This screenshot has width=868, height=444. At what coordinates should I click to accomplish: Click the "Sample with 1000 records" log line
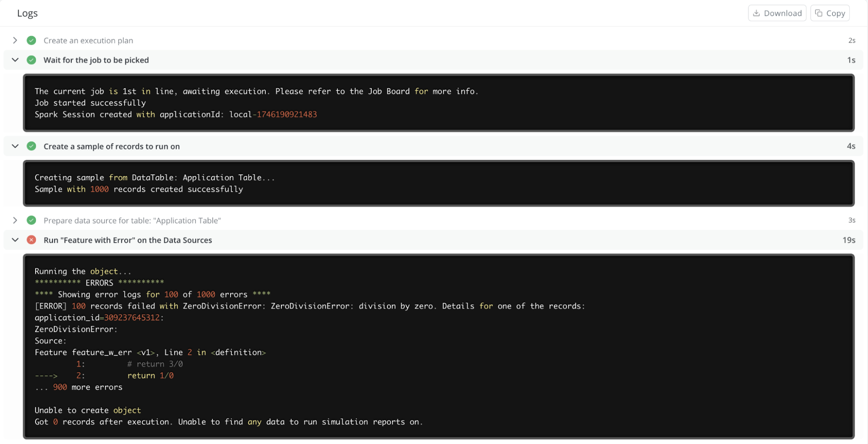click(x=139, y=189)
